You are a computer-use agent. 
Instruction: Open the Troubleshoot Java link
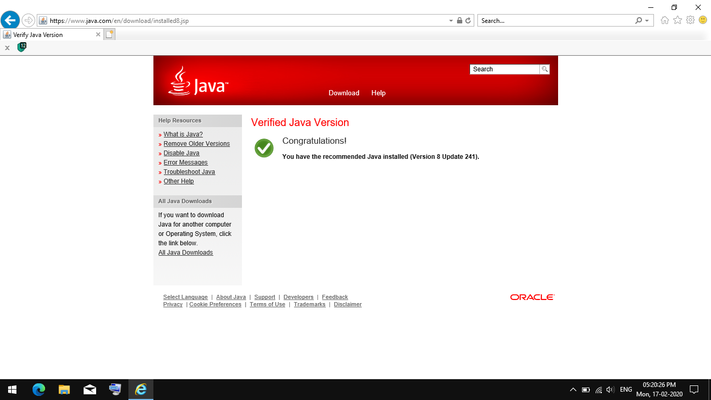pos(189,172)
